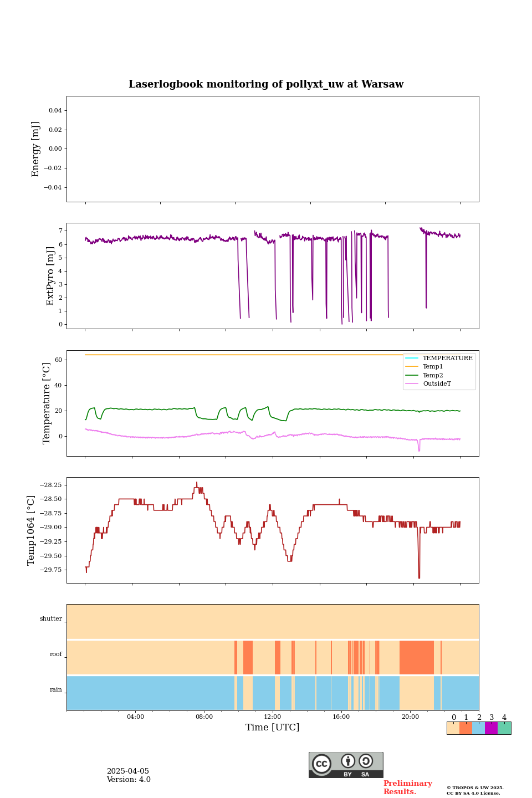Click the Preliminary Results red text
This screenshot has width=532, height=798.
pyautogui.click(x=407, y=787)
